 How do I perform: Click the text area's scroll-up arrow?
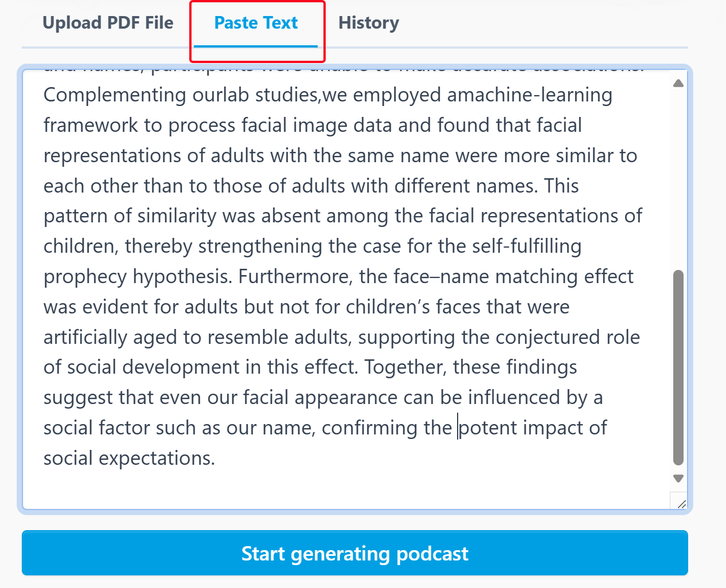[x=678, y=83]
